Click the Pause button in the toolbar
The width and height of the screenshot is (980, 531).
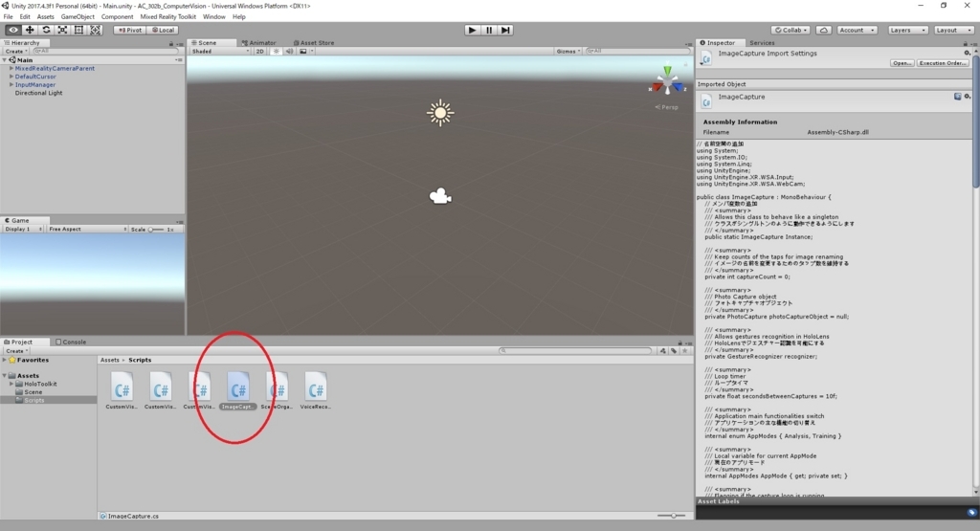click(x=489, y=30)
